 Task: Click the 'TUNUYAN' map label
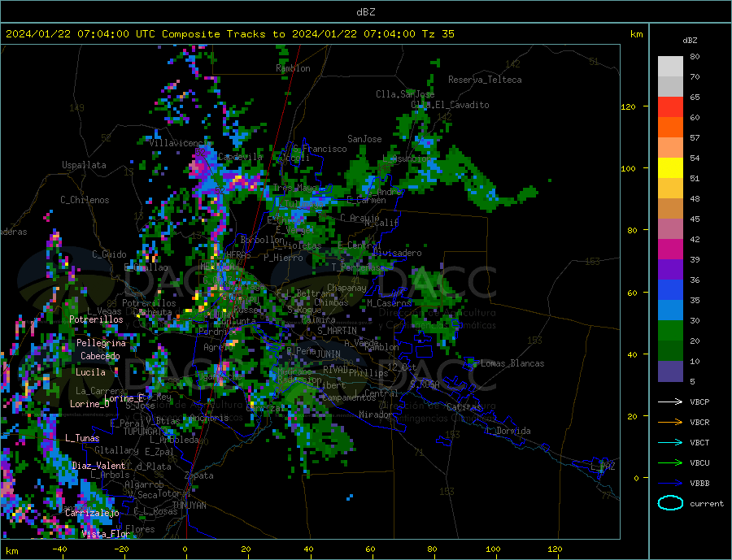189,506
